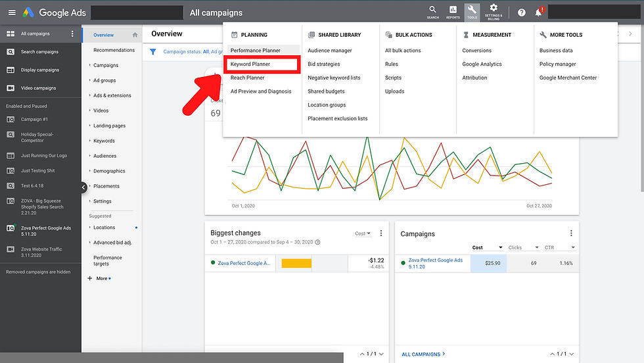Image resolution: width=644 pixels, height=363 pixels.
Task: Click More in navigation panel
Action: click(x=102, y=278)
